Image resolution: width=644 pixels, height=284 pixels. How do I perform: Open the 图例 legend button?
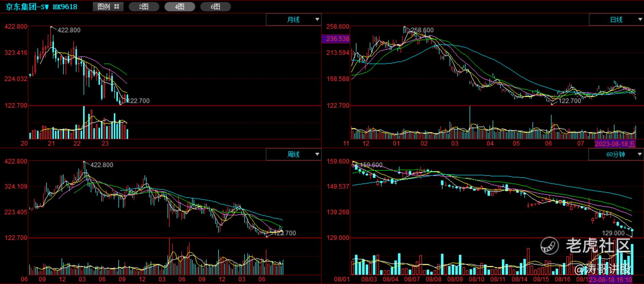pos(108,6)
